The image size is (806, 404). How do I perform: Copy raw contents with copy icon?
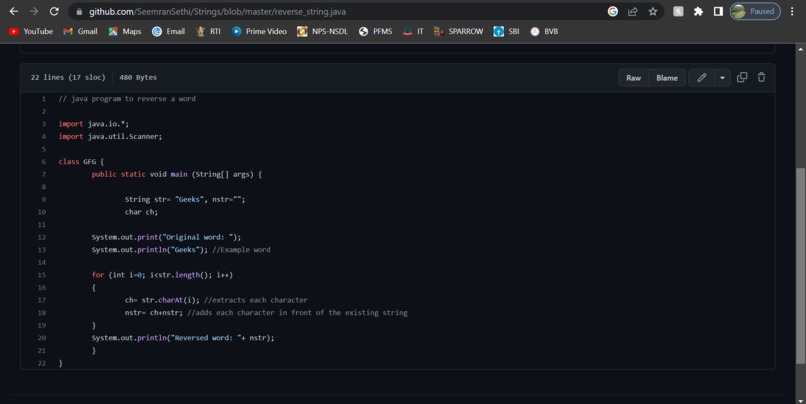(x=742, y=77)
